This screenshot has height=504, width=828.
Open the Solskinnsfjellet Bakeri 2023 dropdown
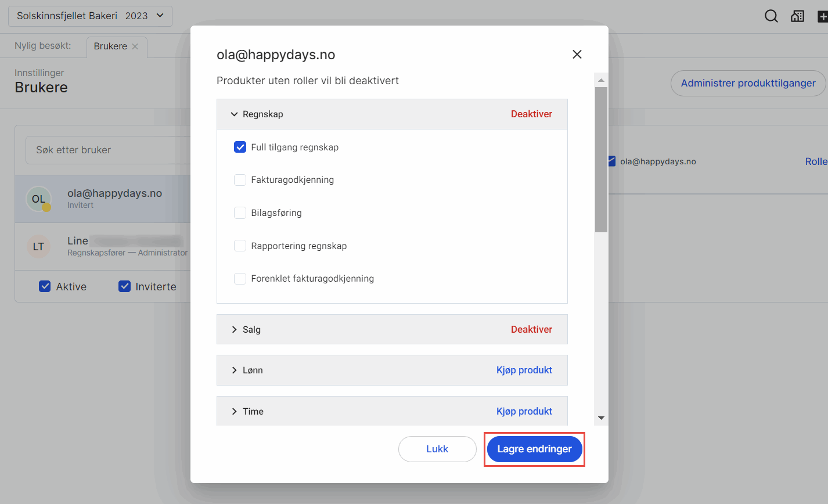pyautogui.click(x=90, y=16)
